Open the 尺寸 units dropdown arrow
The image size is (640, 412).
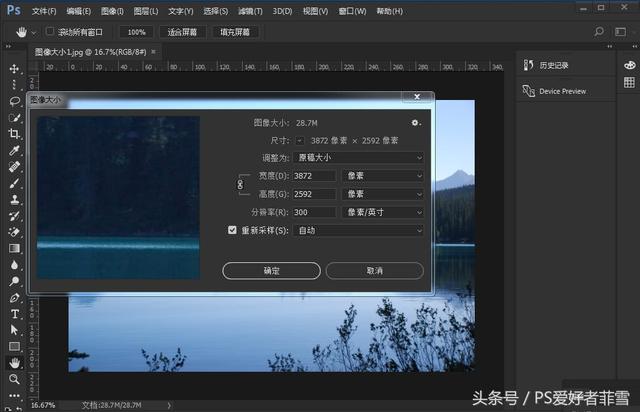click(x=300, y=140)
